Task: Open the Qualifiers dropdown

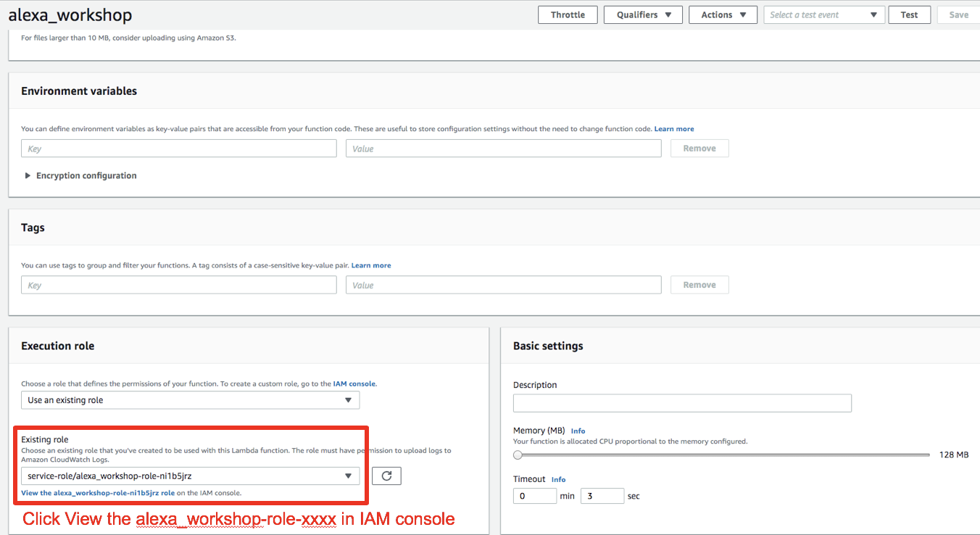Action: coord(644,14)
